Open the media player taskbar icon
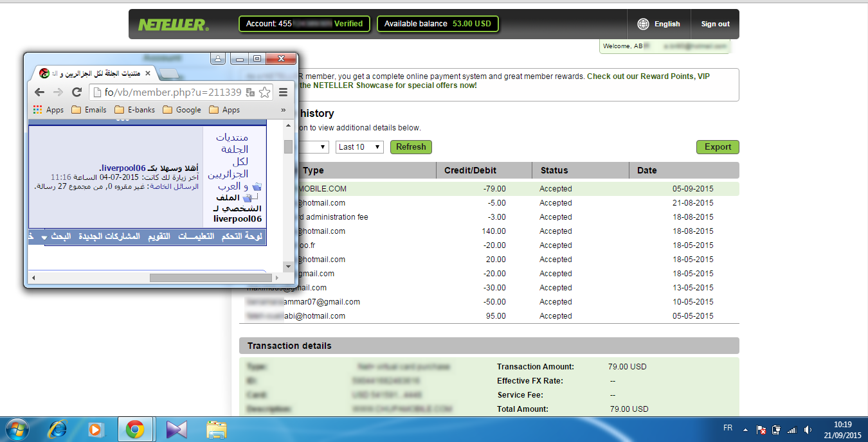The height and width of the screenshot is (442, 868). click(x=95, y=429)
